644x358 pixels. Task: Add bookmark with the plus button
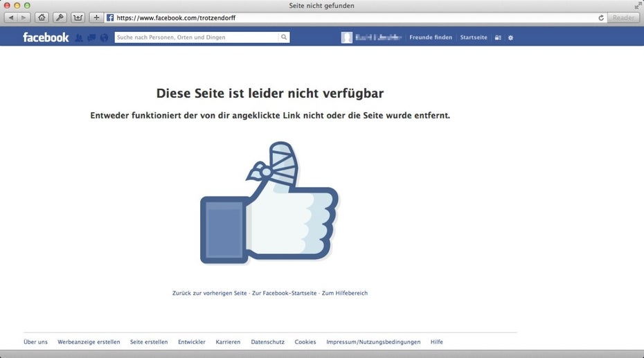coord(96,17)
